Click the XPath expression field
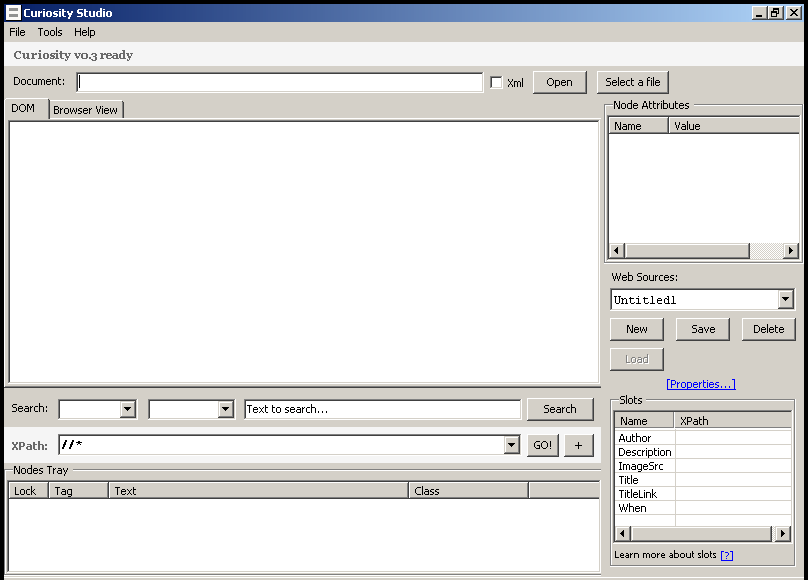Image resolution: width=808 pixels, height=580 pixels. (x=281, y=445)
